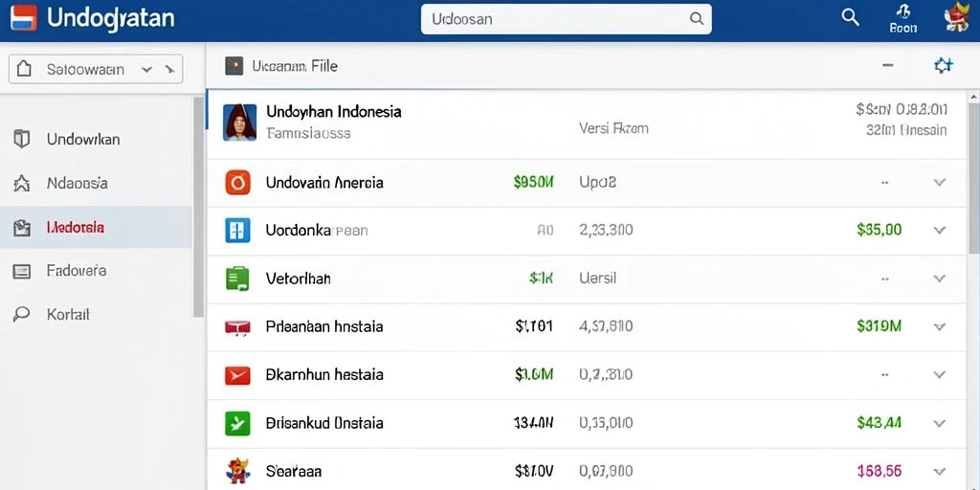Select Ndaoesia in the sidebar

click(97, 183)
